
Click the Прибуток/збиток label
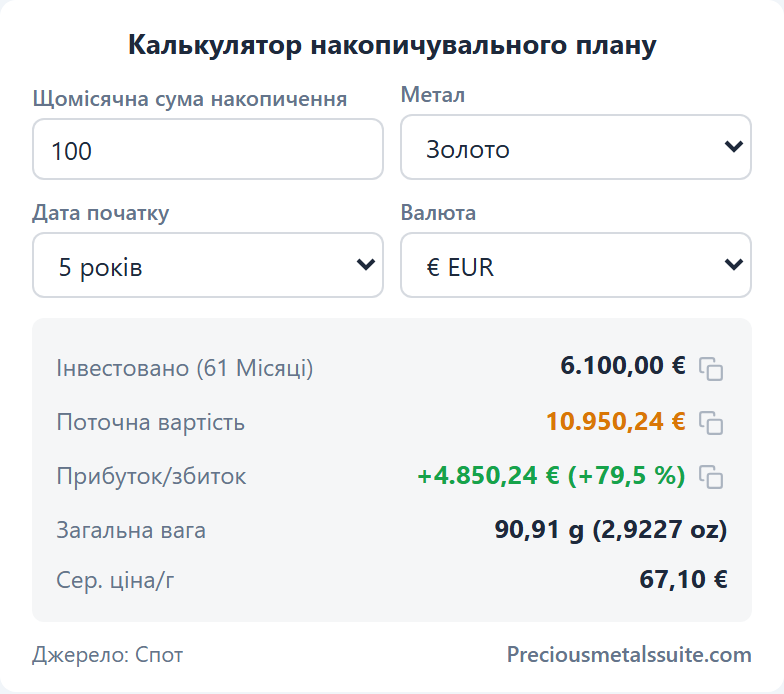151,476
